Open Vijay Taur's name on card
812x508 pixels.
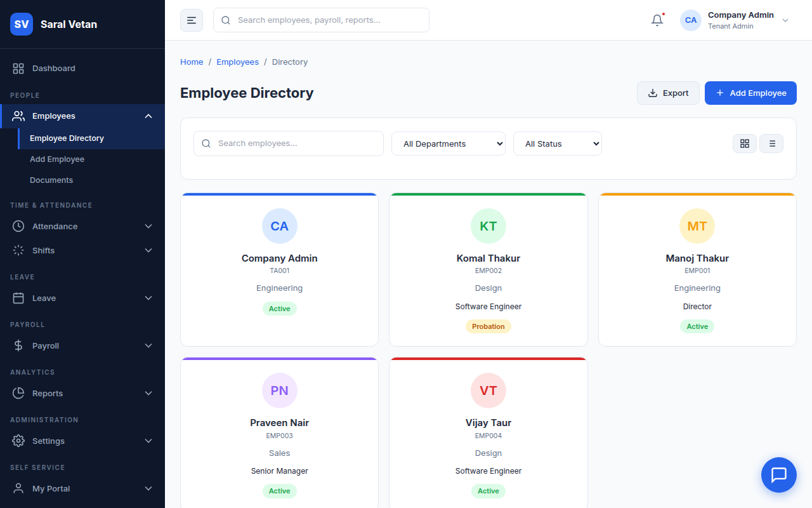click(488, 423)
